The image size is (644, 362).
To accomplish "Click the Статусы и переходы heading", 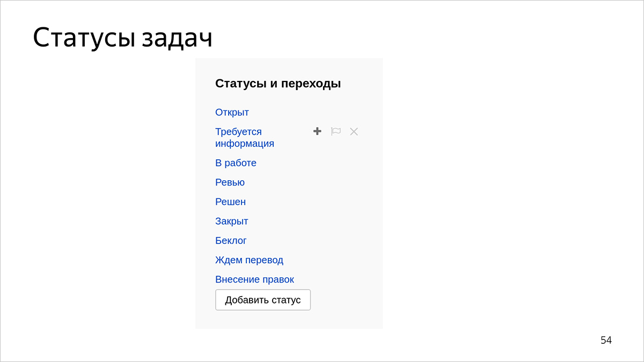I will 277,83.
